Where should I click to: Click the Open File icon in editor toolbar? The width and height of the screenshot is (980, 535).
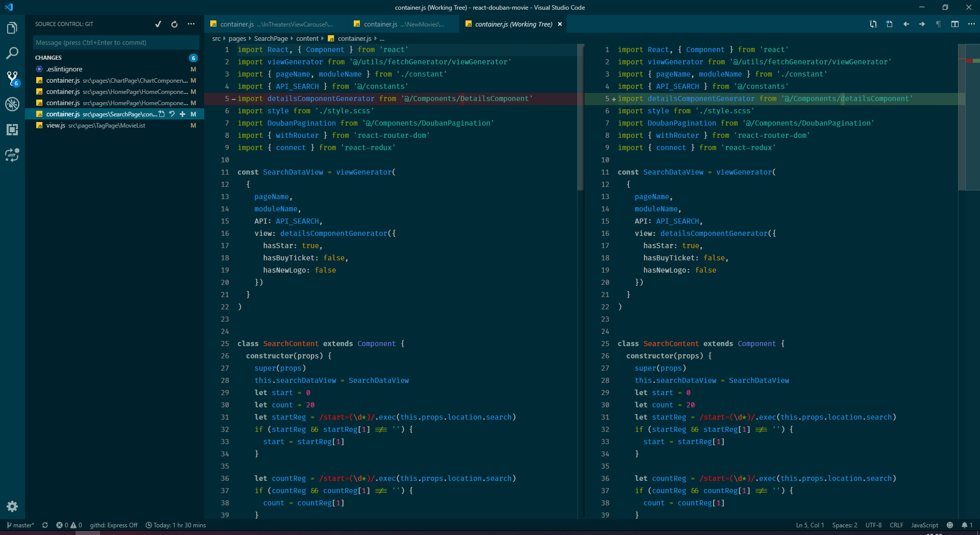890,24
